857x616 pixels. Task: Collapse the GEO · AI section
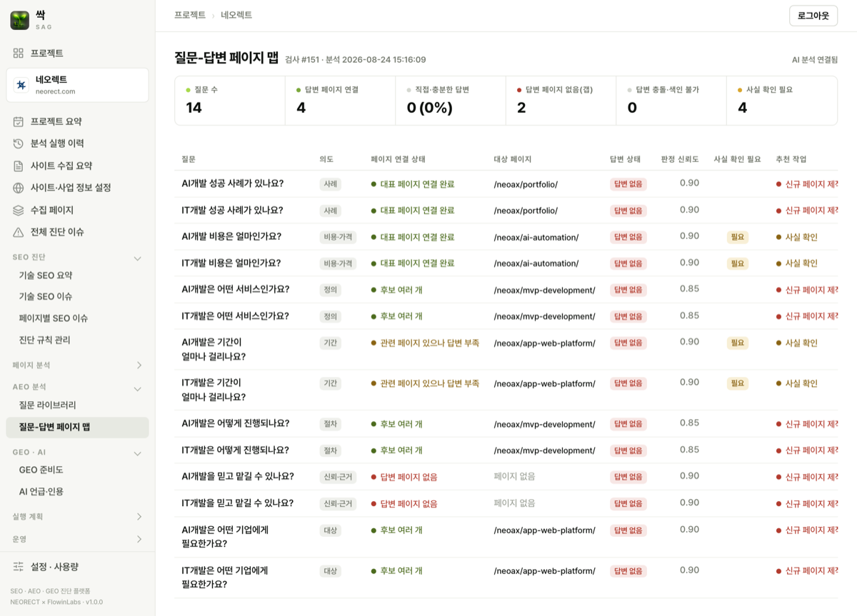(x=138, y=453)
